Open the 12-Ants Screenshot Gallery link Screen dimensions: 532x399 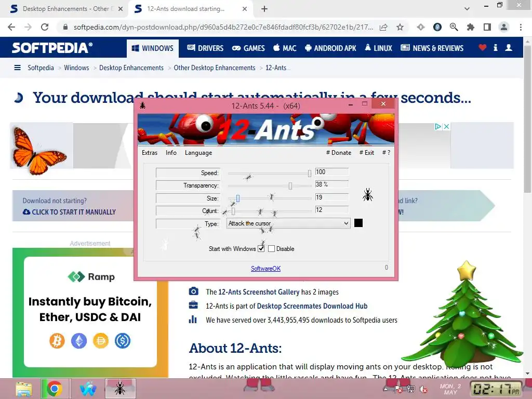(x=259, y=292)
